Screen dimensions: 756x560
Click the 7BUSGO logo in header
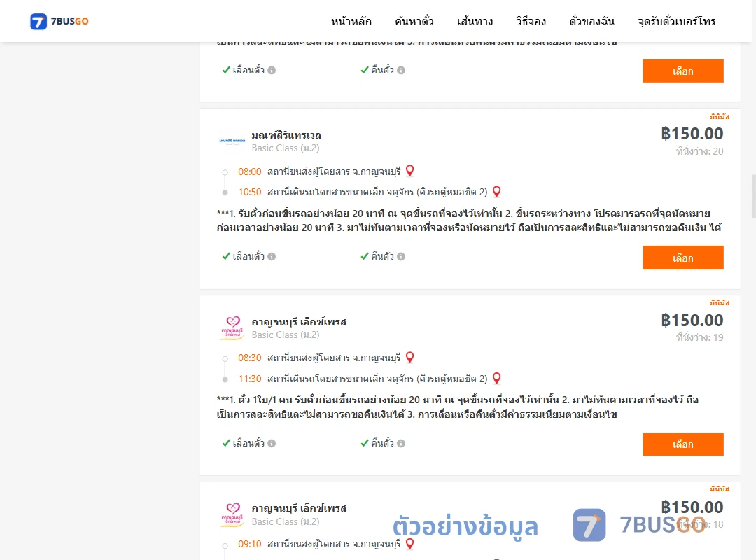59,21
